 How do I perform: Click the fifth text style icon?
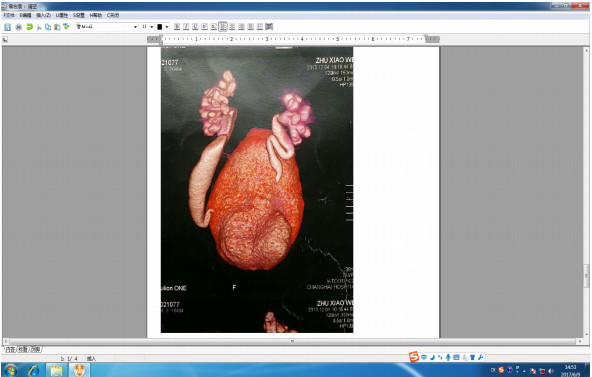214,26
